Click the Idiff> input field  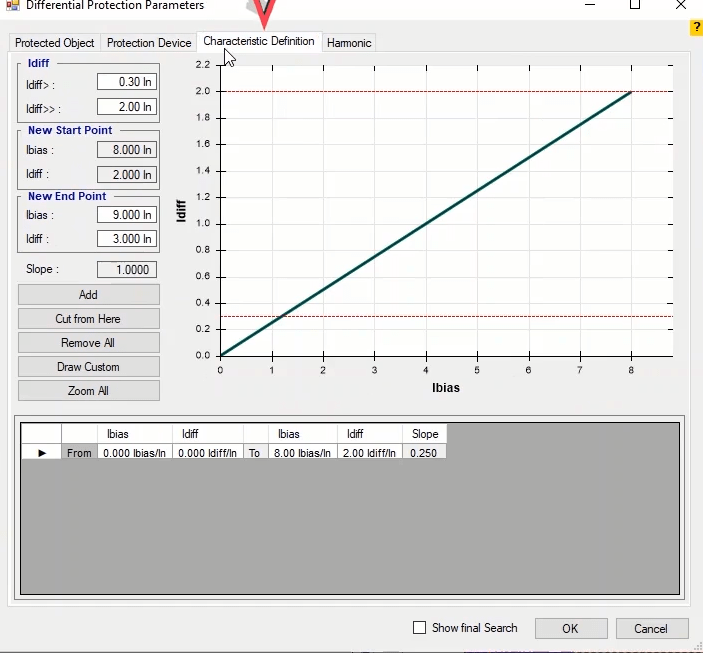[x=127, y=83]
